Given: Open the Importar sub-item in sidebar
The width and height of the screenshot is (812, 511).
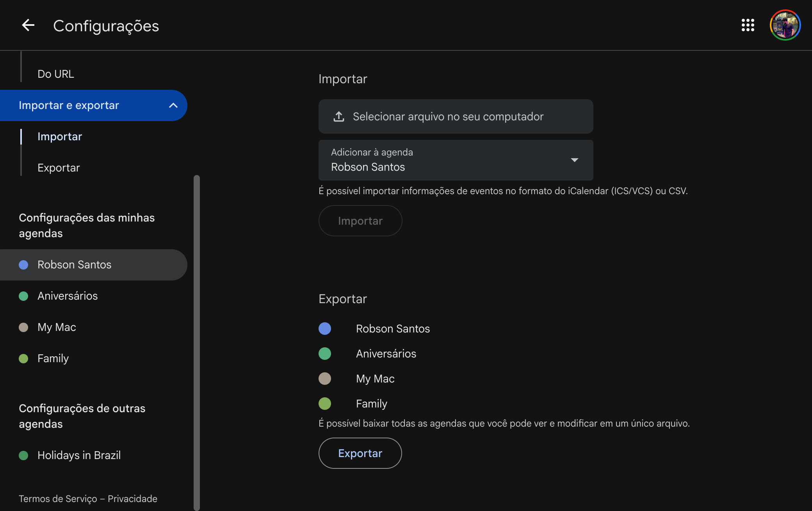Looking at the screenshot, I should [60, 137].
